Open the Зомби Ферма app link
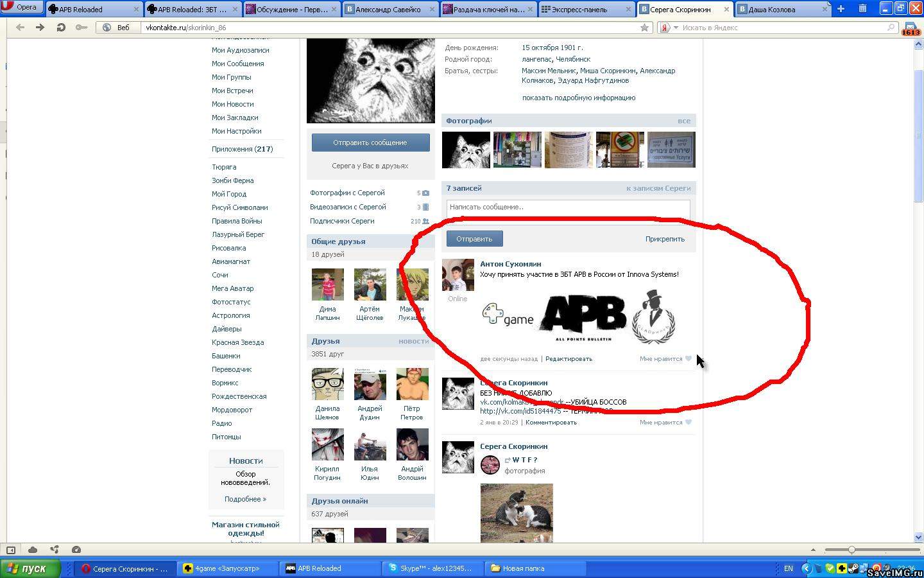The height and width of the screenshot is (578, 924). click(x=232, y=180)
